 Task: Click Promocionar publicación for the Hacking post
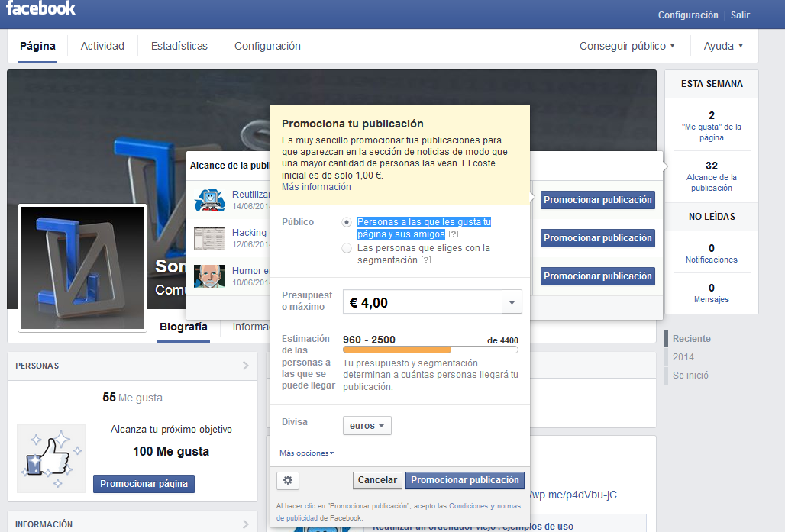(598, 238)
